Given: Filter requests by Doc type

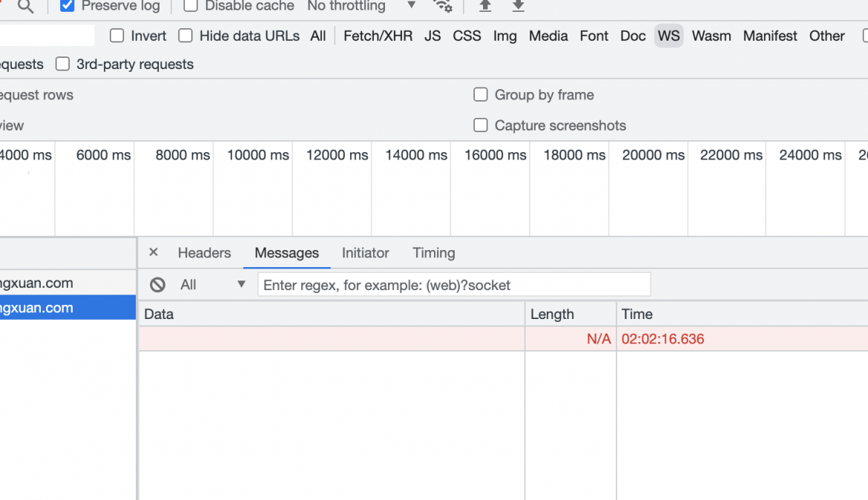Looking at the screenshot, I should point(633,36).
